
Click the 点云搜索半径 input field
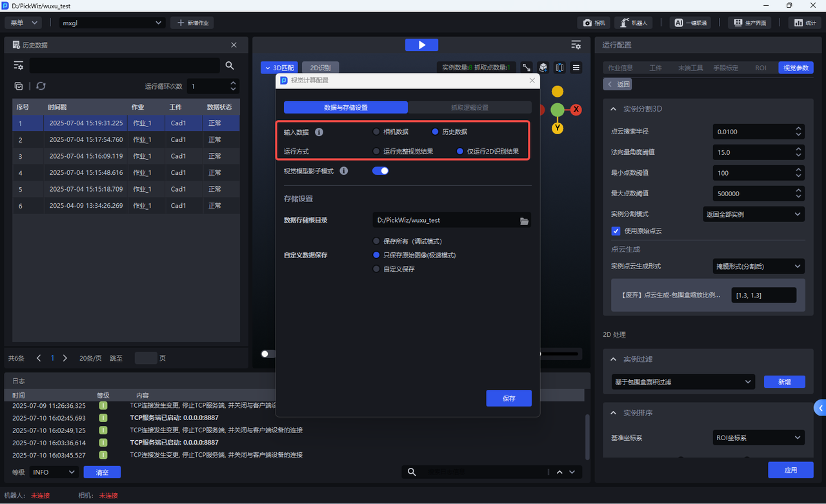752,132
